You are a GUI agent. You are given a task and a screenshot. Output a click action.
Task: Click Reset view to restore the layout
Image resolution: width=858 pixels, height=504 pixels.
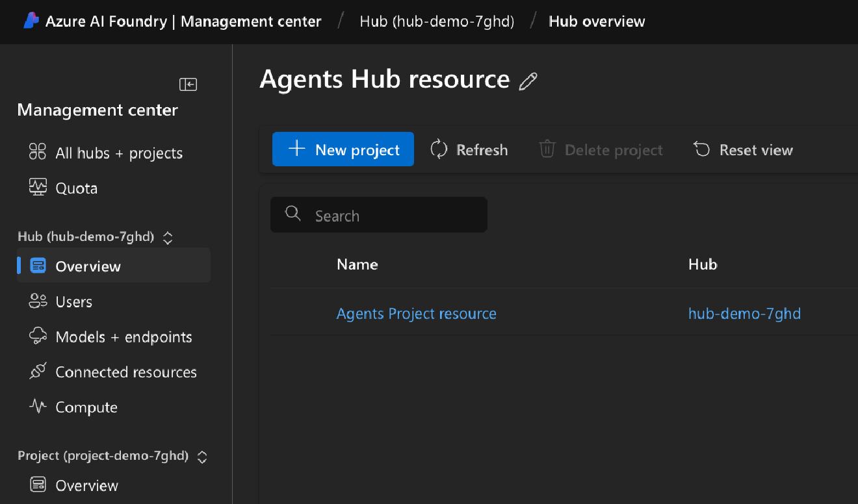tap(743, 149)
